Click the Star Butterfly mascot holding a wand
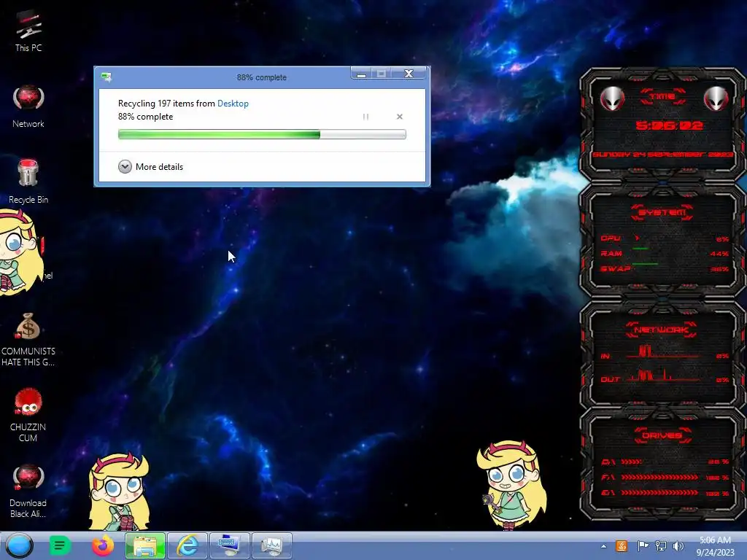This screenshot has height=560, width=747. pyautogui.click(x=511, y=485)
